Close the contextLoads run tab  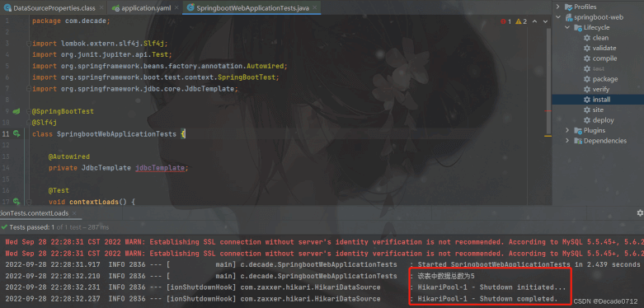click(x=74, y=213)
